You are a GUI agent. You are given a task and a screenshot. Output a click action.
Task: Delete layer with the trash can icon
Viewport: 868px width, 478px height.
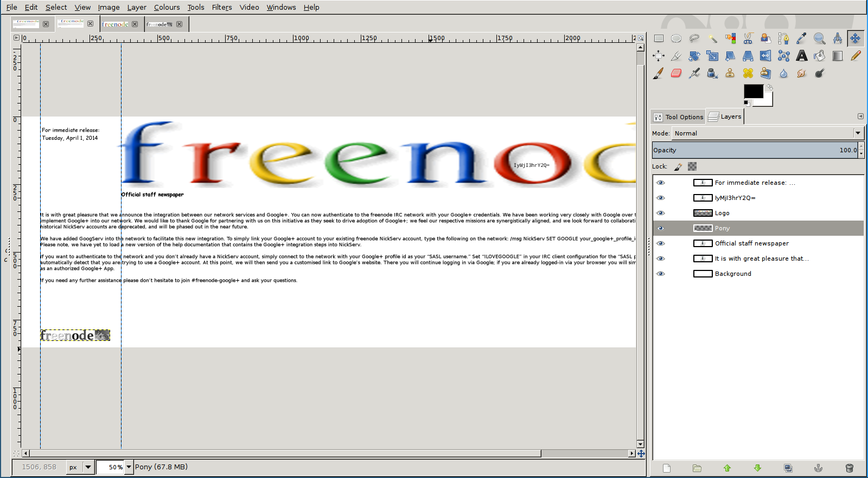point(850,468)
